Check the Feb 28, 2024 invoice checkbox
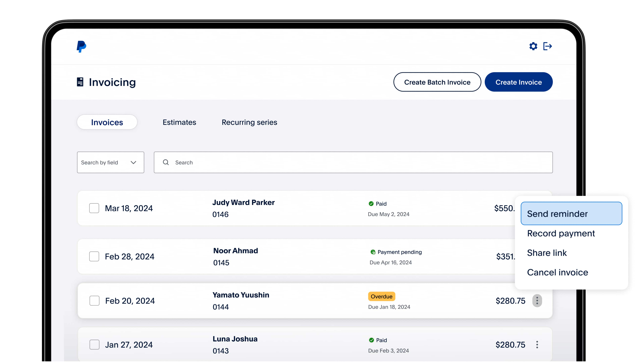The height and width of the screenshot is (362, 644). 94,256
